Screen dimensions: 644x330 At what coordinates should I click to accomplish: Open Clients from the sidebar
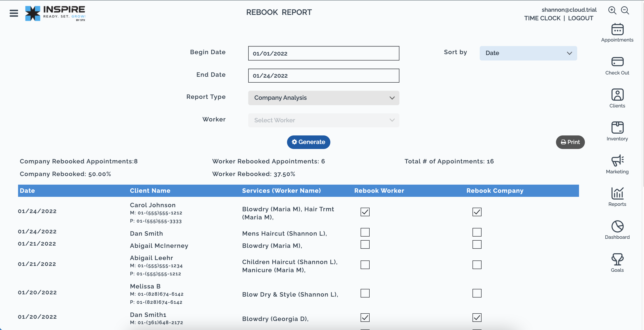(x=617, y=98)
